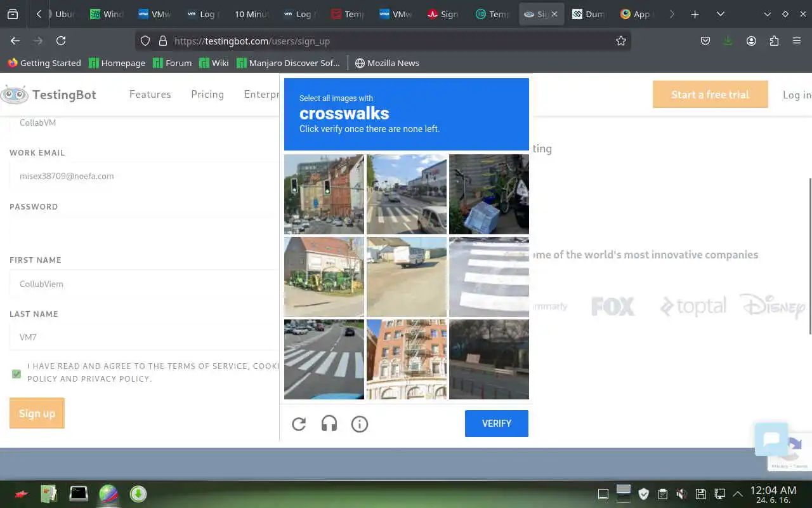Show site information via padlock icon
This screenshot has height=508, width=812.
click(162, 41)
